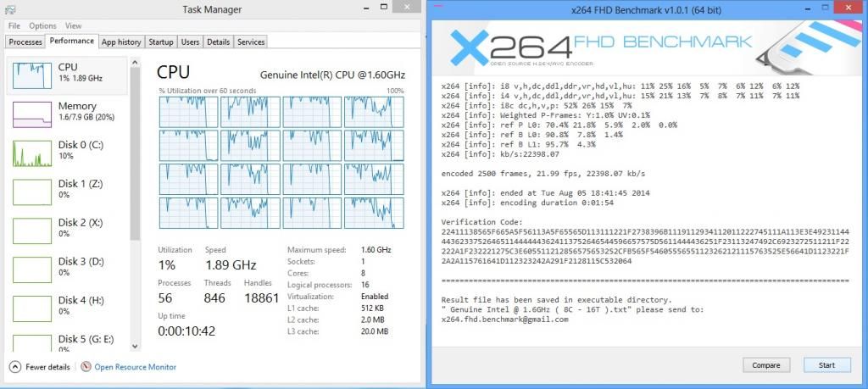Click the Processes count 56
The width and height of the screenshot is (868, 389).
(x=165, y=298)
